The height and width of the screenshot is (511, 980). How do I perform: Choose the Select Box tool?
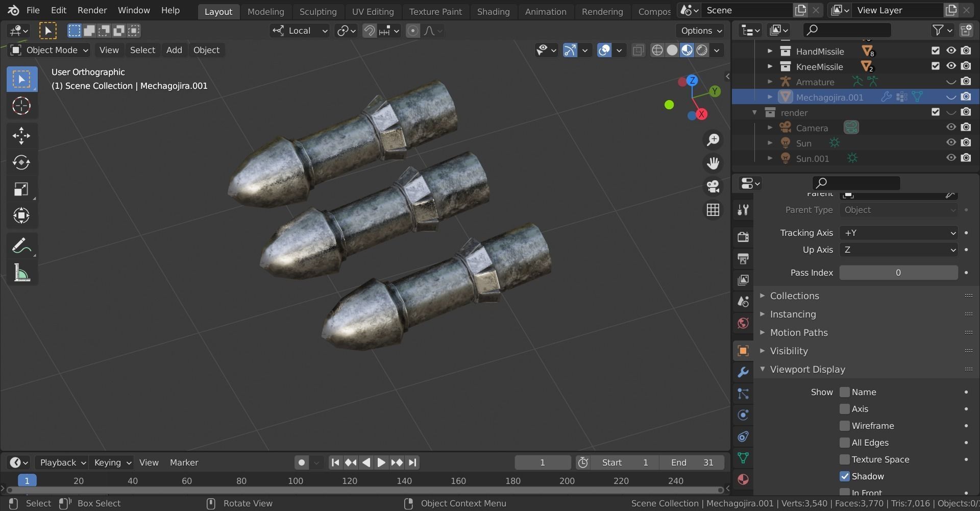[x=21, y=79]
